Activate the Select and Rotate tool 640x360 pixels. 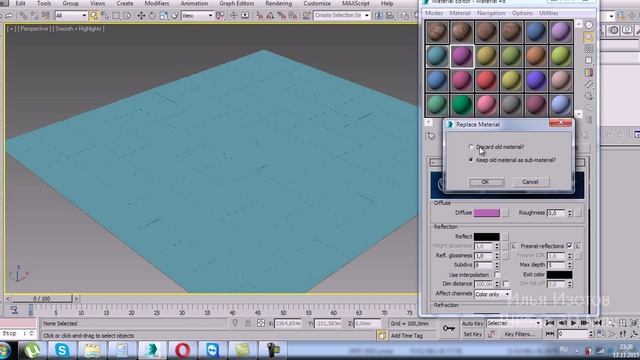pyautogui.click(x=152, y=16)
